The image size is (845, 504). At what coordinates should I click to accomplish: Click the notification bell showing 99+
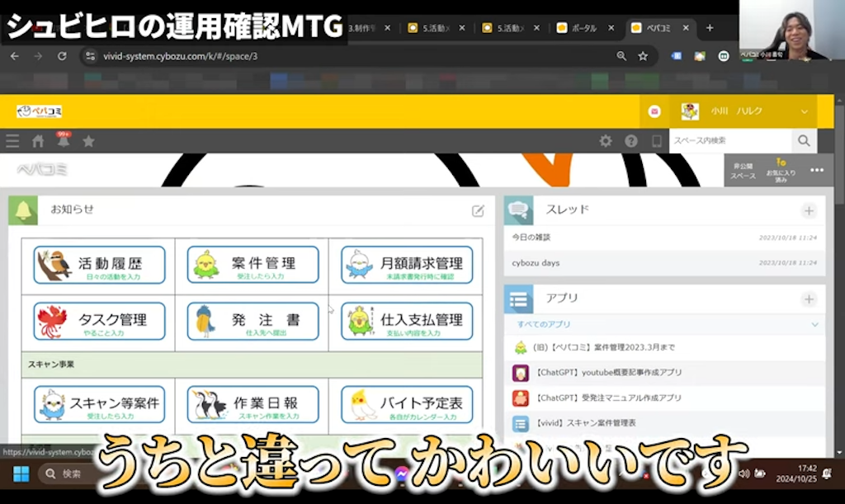coord(63,140)
